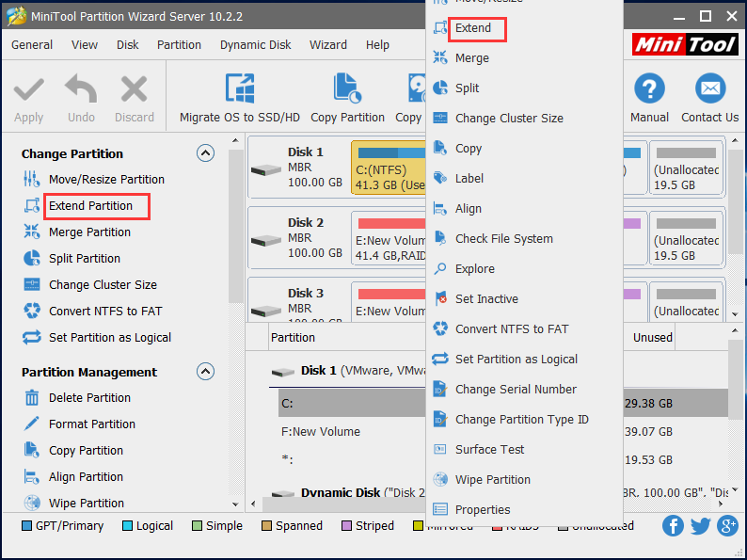Collapse the Change Partition section
747x560 pixels.
(x=205, y=153)
